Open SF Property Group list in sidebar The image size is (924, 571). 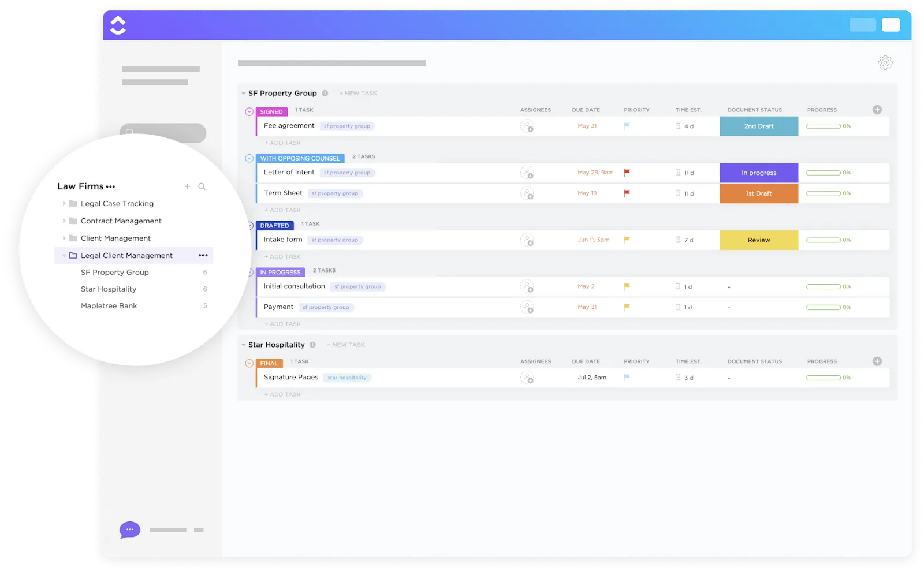pyautogui.click(x=115, y=273)
